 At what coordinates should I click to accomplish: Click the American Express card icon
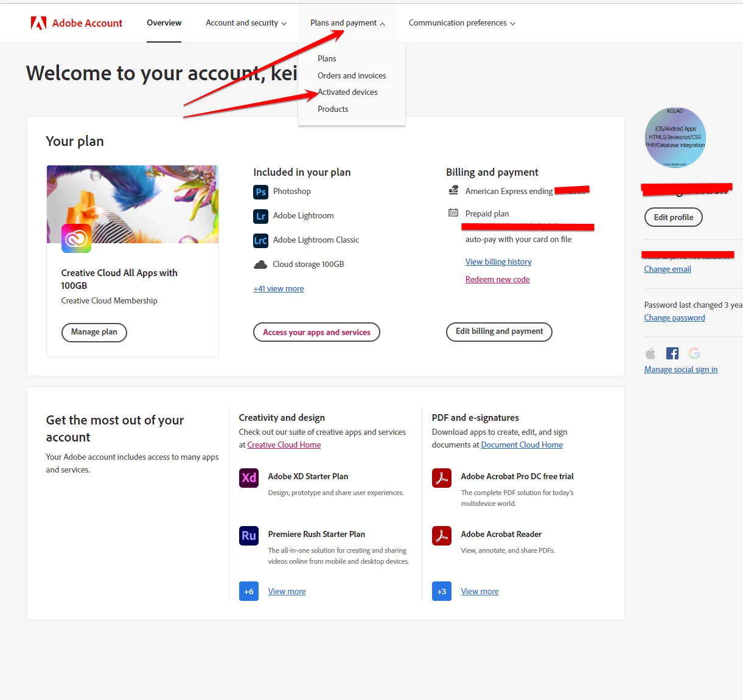[x=453, y=190]
